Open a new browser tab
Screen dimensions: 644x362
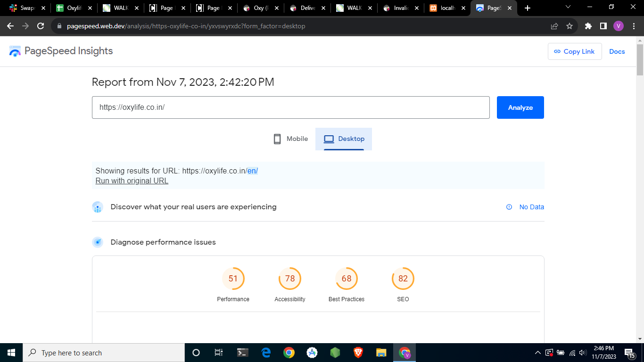coord(528,8)
